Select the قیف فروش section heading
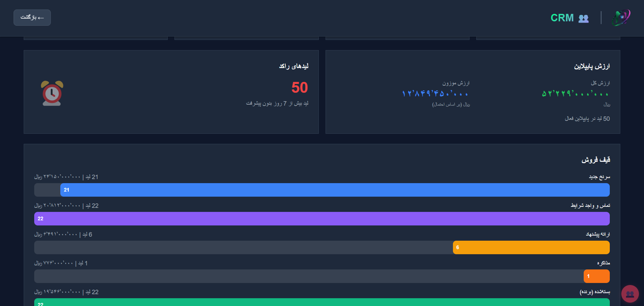This screenshot has height=306, width=644. (x=596, y=160)
